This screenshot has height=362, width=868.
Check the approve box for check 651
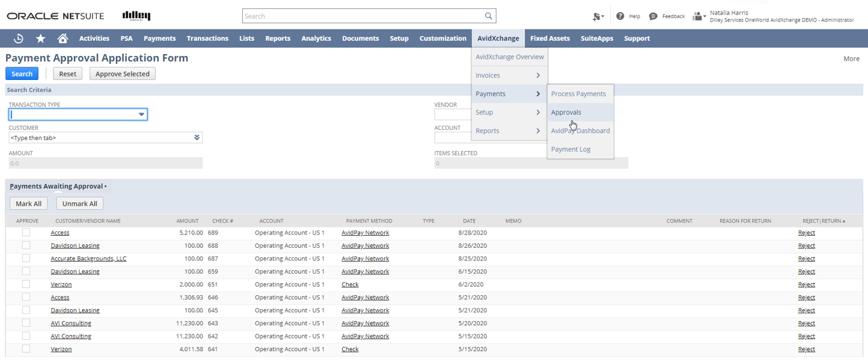pos(26,284)
